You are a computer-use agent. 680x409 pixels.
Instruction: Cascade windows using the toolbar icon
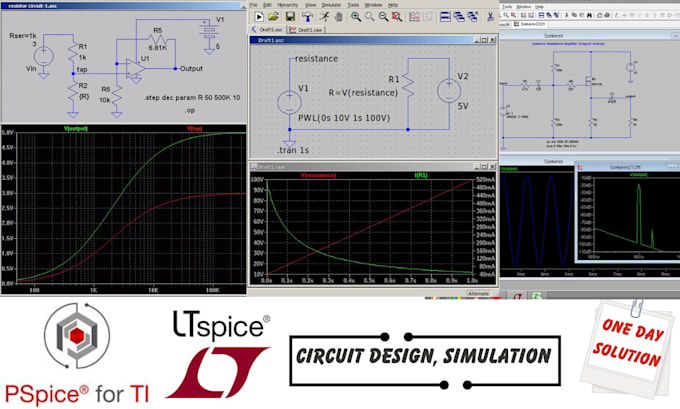coord(459,17)
